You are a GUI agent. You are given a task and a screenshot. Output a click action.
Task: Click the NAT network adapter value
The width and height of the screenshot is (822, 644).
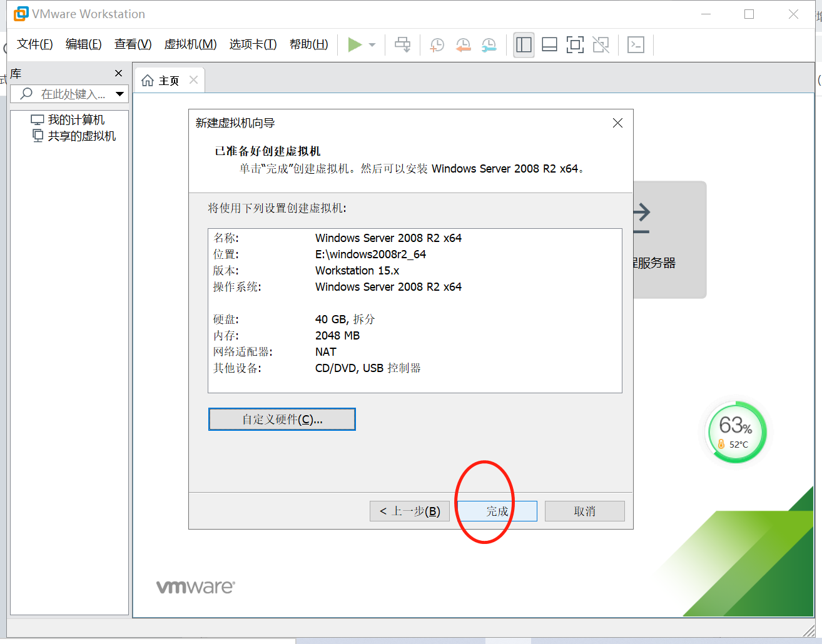coord(326,352)
